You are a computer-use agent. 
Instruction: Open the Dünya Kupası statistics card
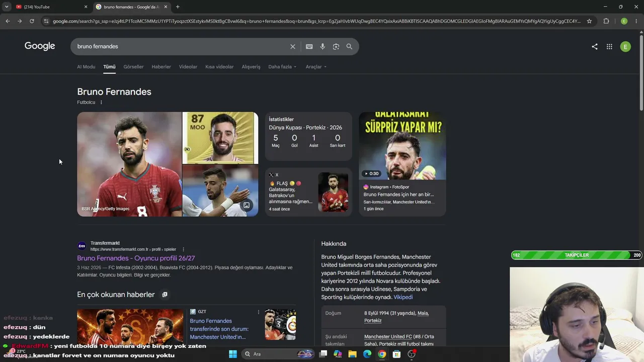[x=308, y=136]
